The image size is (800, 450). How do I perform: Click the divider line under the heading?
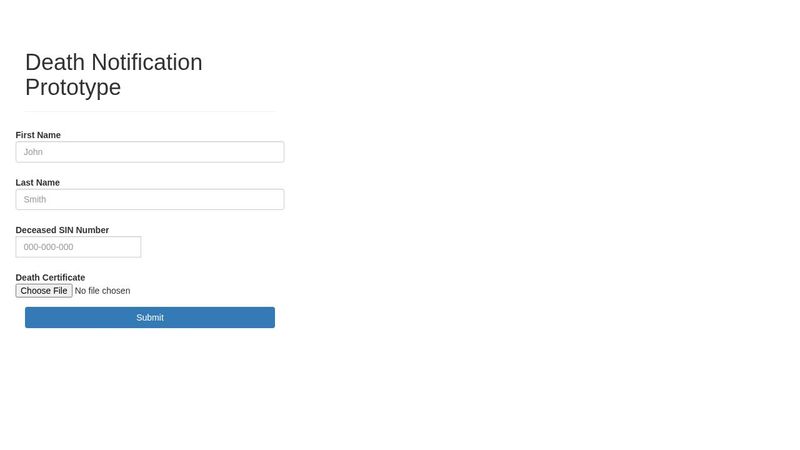[150, 111]
